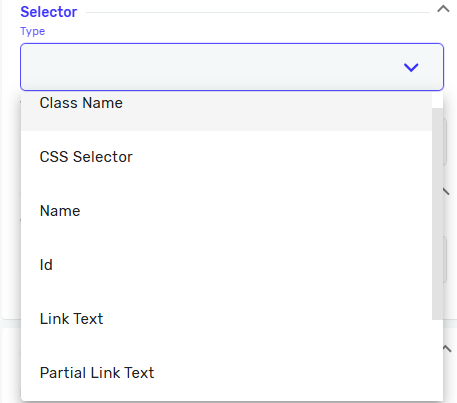Collapse the Selector section with top chevron
The height and width of the screenshot is (403, 457).
pyautogui.click(x=443, y=9)
